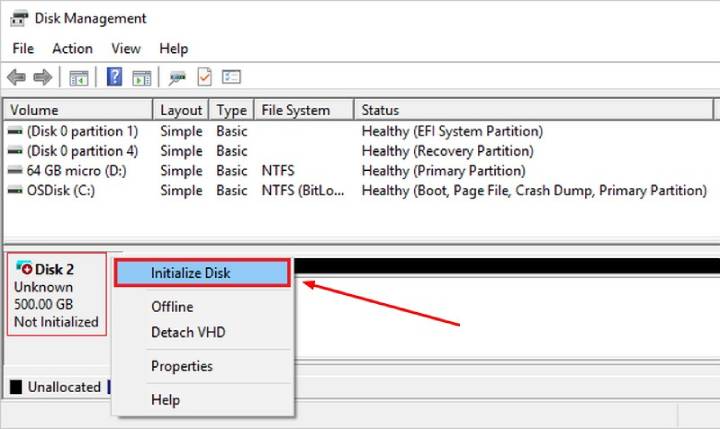Click NTFS file system of 64 GB micro

point(278,171)
